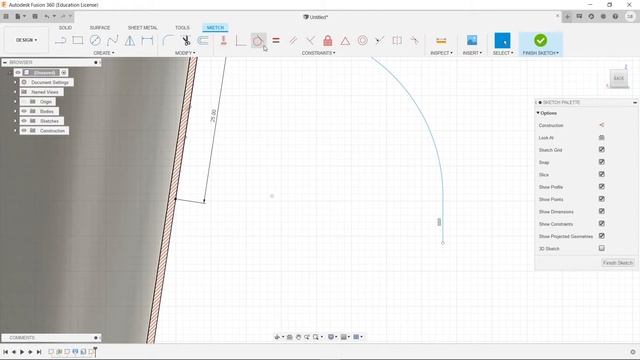This screenshot has width=640, height=360.
Task: Click the Play button in timeline
Action: click(22, 351)
